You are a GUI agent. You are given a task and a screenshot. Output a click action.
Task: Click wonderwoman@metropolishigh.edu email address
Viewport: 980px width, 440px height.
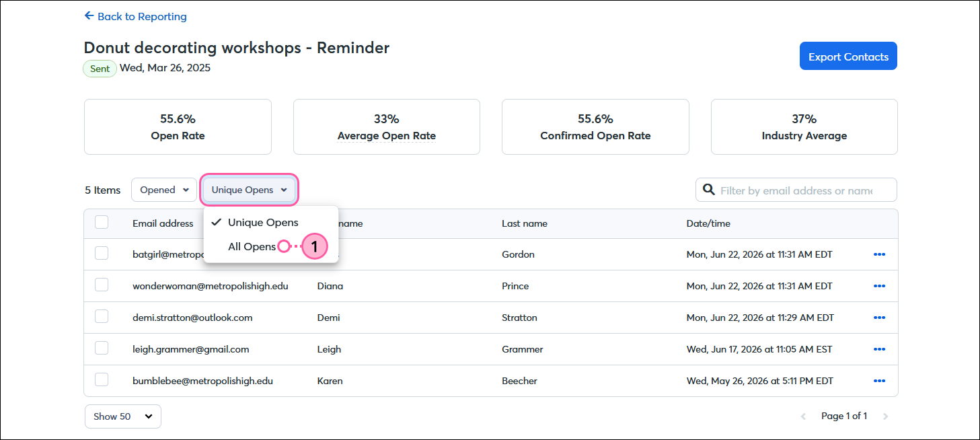pyautogui.click(x=211, y=286)
